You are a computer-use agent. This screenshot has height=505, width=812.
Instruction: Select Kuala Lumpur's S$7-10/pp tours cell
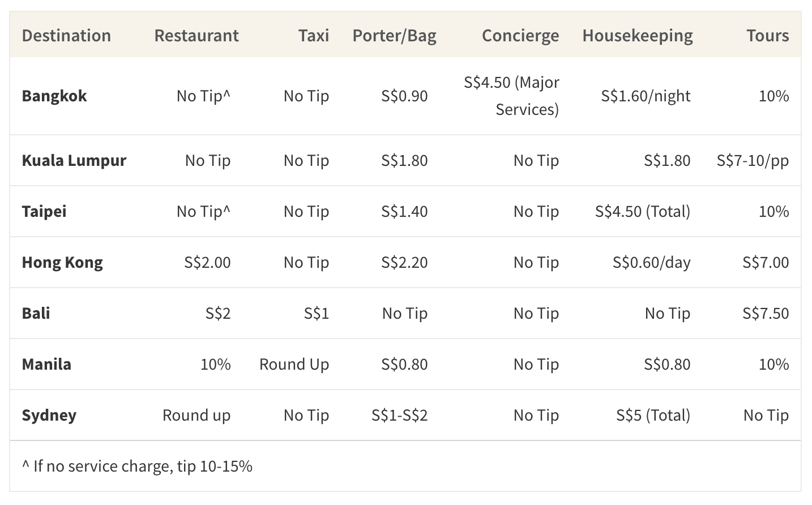(753, 160)
